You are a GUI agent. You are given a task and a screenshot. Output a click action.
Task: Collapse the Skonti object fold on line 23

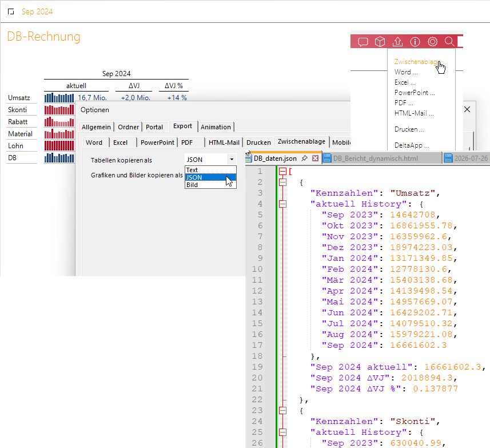[x=282, y=410]
